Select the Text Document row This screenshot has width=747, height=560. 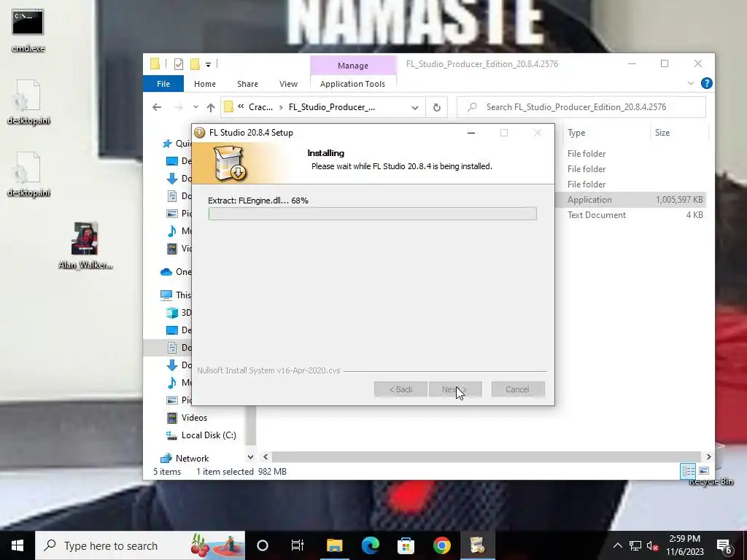pos(630,215)
